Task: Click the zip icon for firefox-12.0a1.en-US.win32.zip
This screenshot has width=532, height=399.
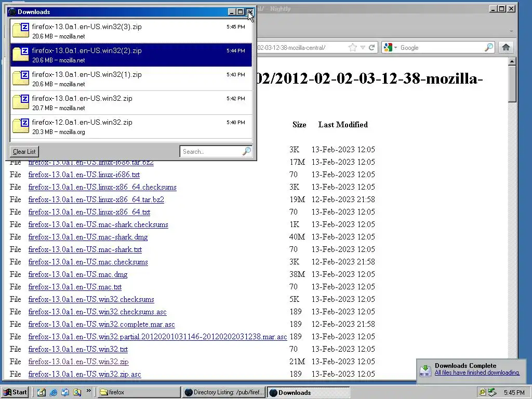Action: pos(21,126)
